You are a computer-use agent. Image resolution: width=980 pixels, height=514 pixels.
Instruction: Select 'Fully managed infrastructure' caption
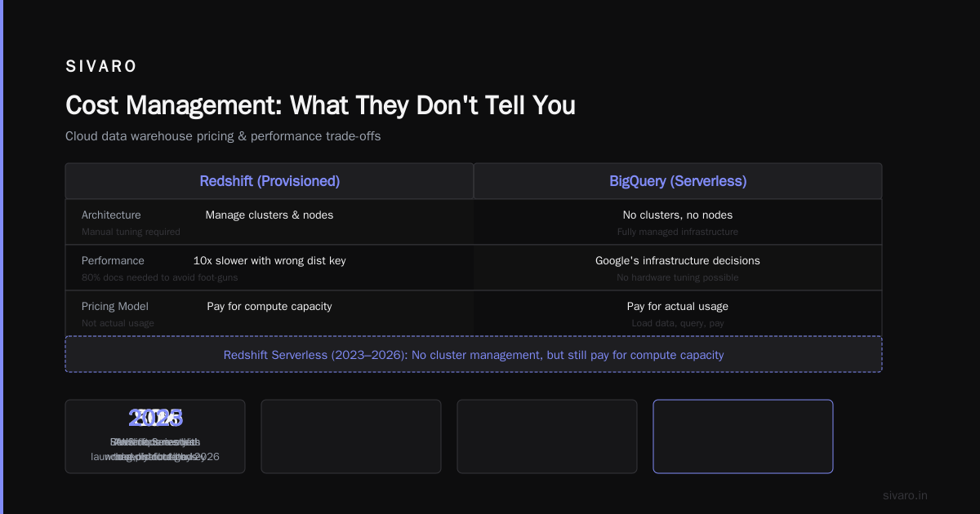click(x=678, y=232)
